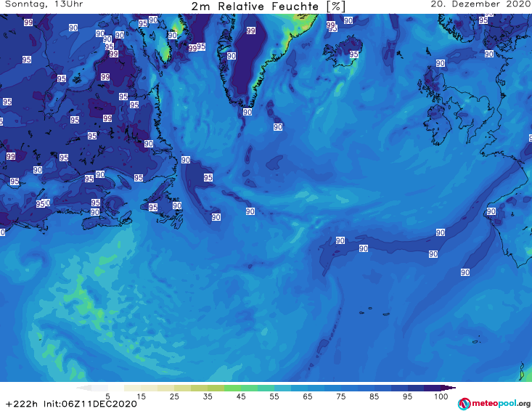Screen dimensions: 532x411
Task: Click the colorbar label "45"
Action: click(x=241, y=396)
